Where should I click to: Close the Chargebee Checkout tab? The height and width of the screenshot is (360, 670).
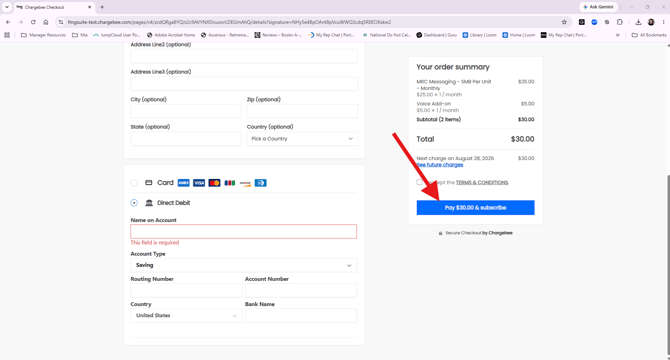point(89,7)
